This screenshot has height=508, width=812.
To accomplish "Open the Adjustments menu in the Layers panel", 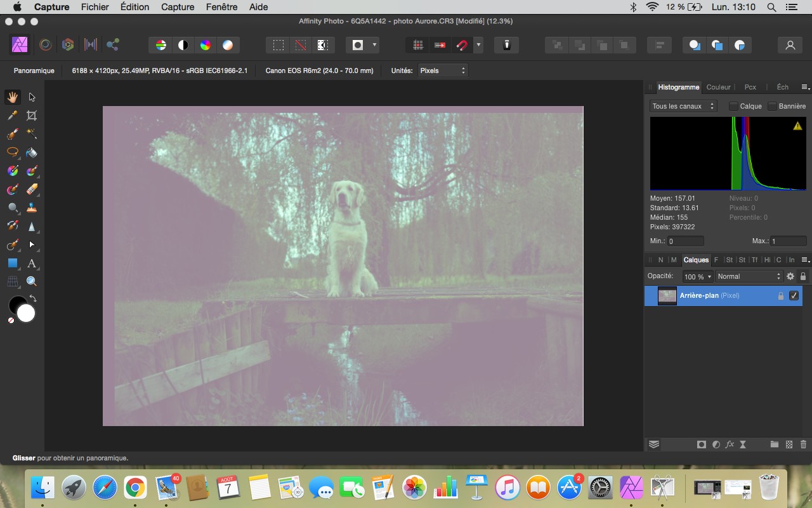I will tap(716, 444).
